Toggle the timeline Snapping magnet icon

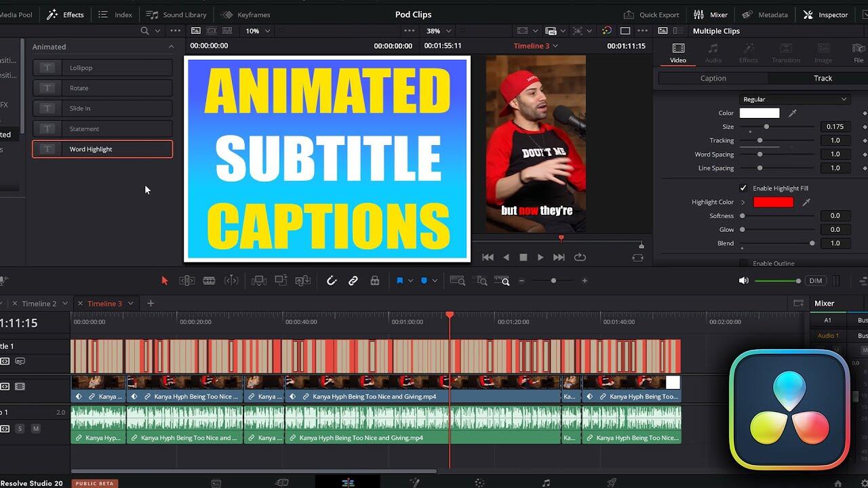click(332, 281)
